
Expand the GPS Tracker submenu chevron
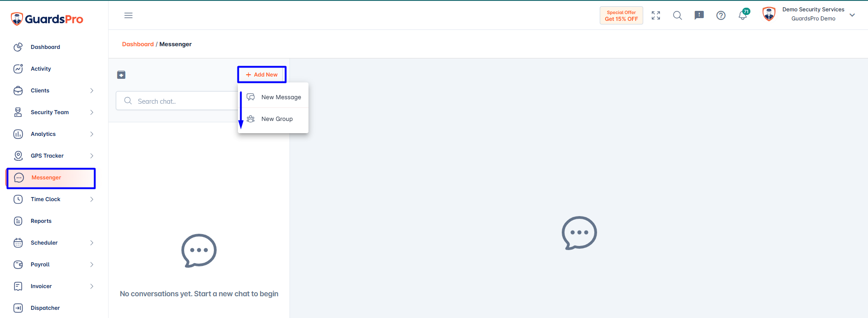tap(92, 156)
